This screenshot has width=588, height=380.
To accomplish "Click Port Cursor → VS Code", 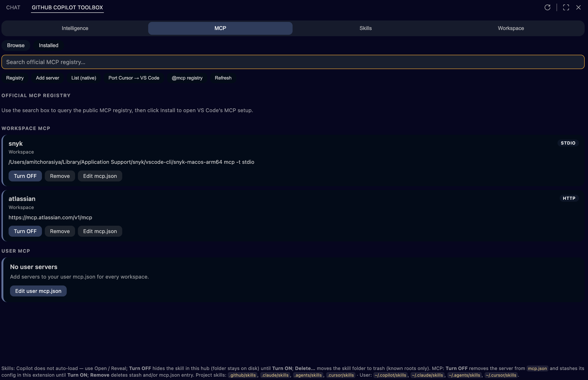I will (134, 78).
